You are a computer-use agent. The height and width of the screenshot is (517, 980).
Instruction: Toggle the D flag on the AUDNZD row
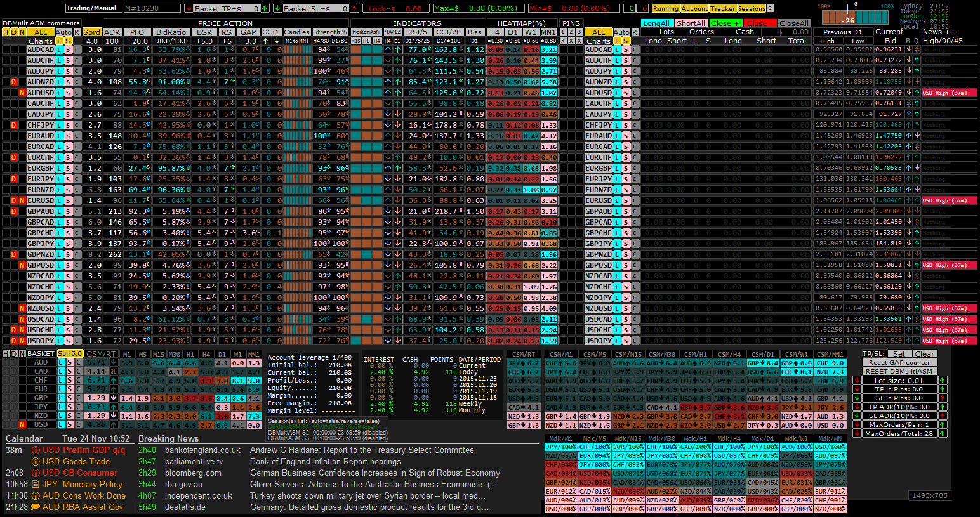point(14,82)
